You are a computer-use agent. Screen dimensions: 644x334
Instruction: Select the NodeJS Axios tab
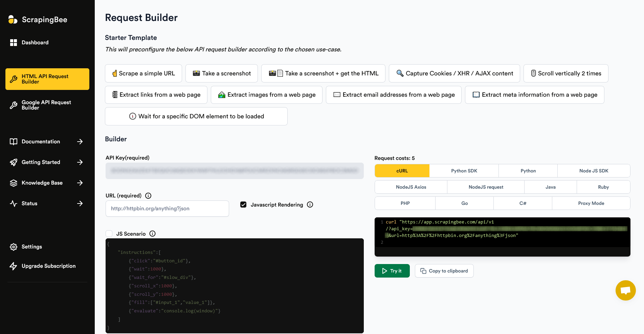(411, 187)
